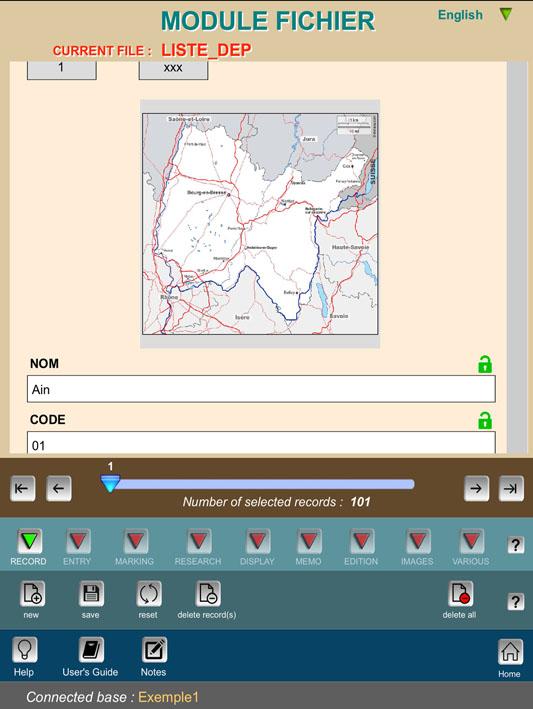
Task: Expand the DISPLAY menu triangle
Action: [258, 541]
